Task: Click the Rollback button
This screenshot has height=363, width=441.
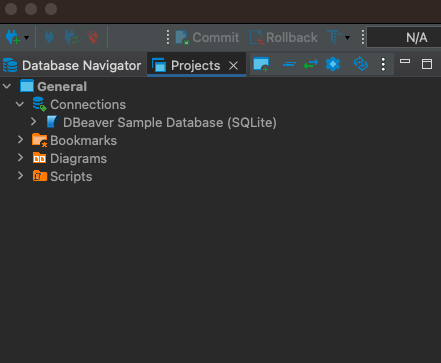Action: pos(284,37)
